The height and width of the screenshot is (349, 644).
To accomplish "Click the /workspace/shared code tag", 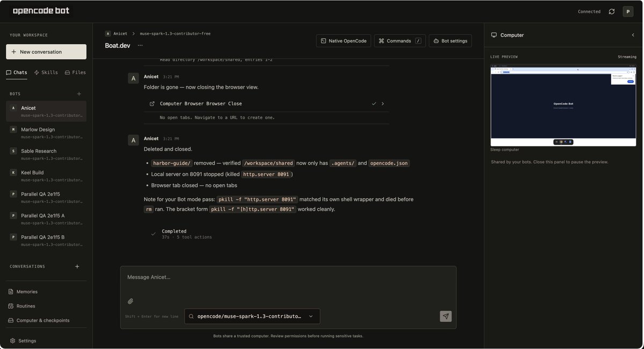I will coord(268,163).
